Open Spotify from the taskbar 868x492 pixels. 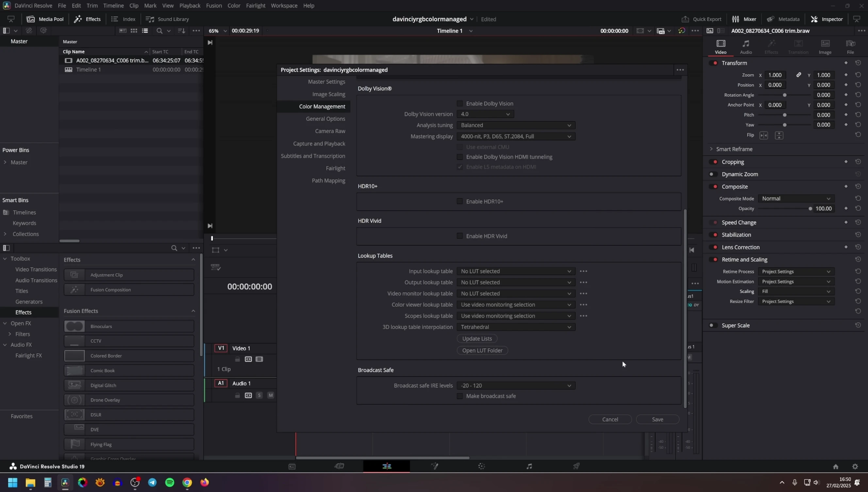tap(170, 482)
